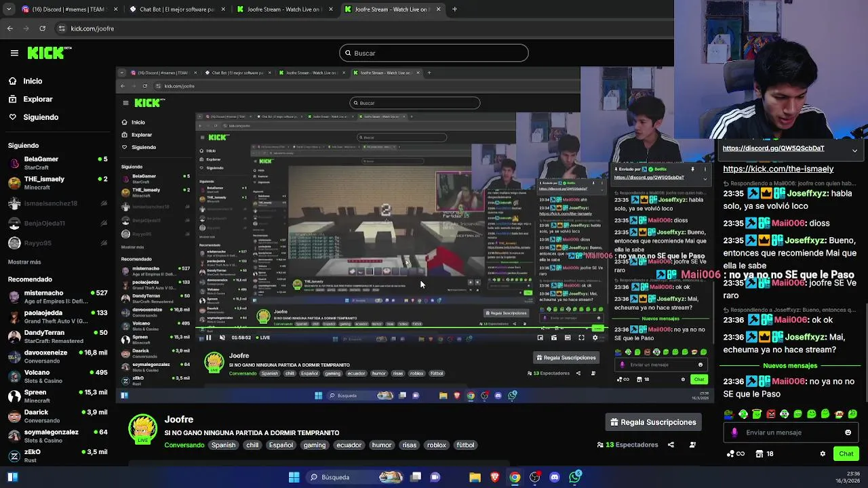
Task: Select the gaming tag
Action: 315,445
